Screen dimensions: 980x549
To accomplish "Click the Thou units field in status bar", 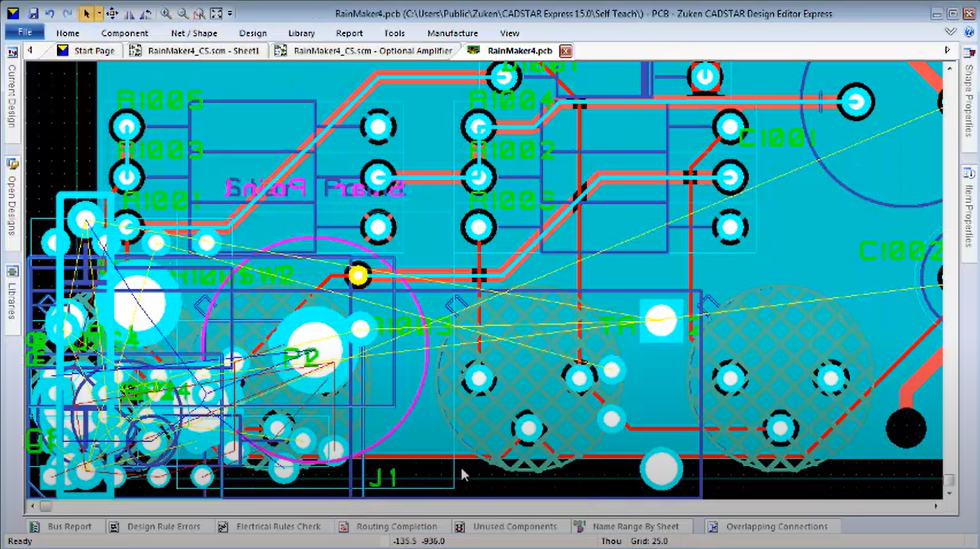I will tap(611, 541).
